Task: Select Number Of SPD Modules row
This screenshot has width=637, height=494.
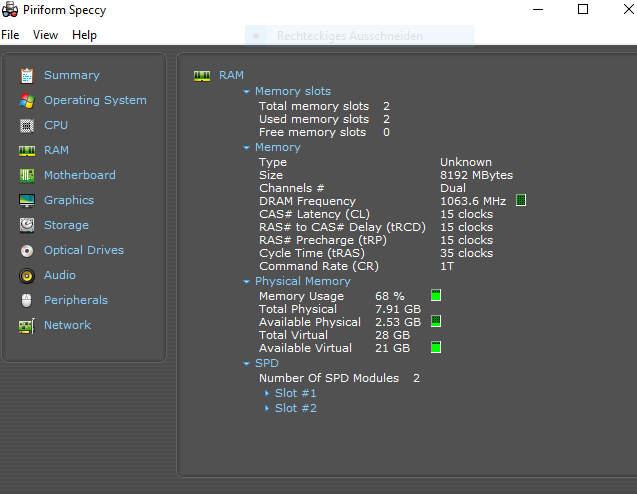Action: (340, 378)
